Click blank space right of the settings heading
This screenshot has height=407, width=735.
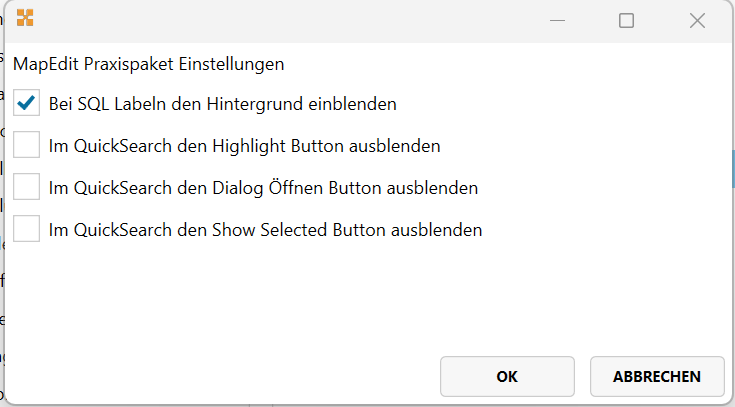[x=500, y=64]
